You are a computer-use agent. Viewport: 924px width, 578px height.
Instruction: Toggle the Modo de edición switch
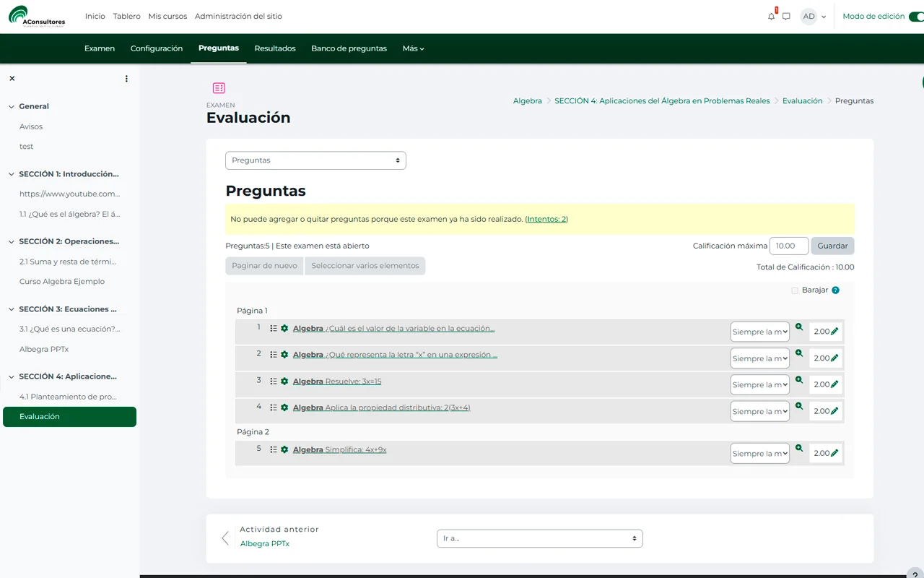click(x=916, y=16)
